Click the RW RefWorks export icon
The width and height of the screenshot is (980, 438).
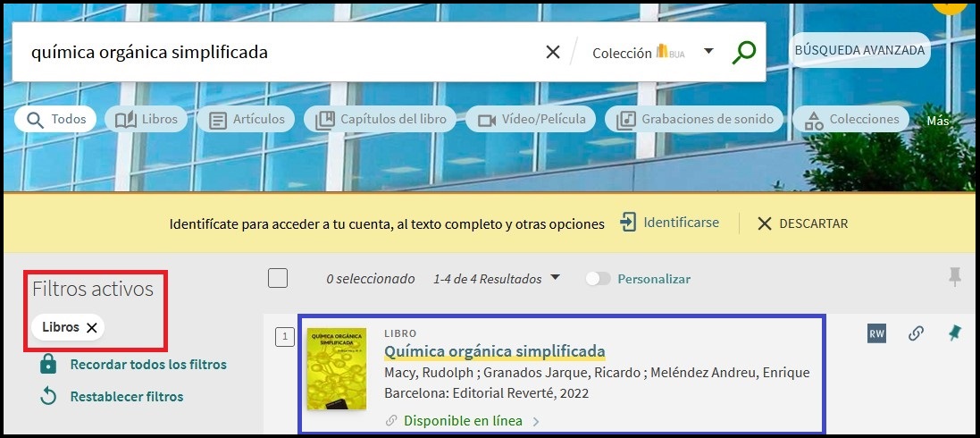(876, 333)
